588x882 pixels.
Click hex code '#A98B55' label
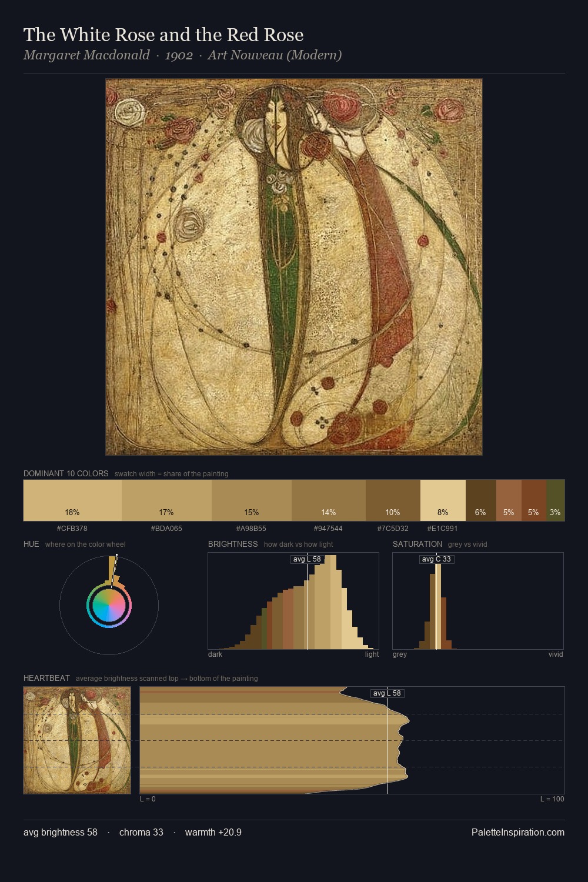pyautogui.click(x=252, y=528)
